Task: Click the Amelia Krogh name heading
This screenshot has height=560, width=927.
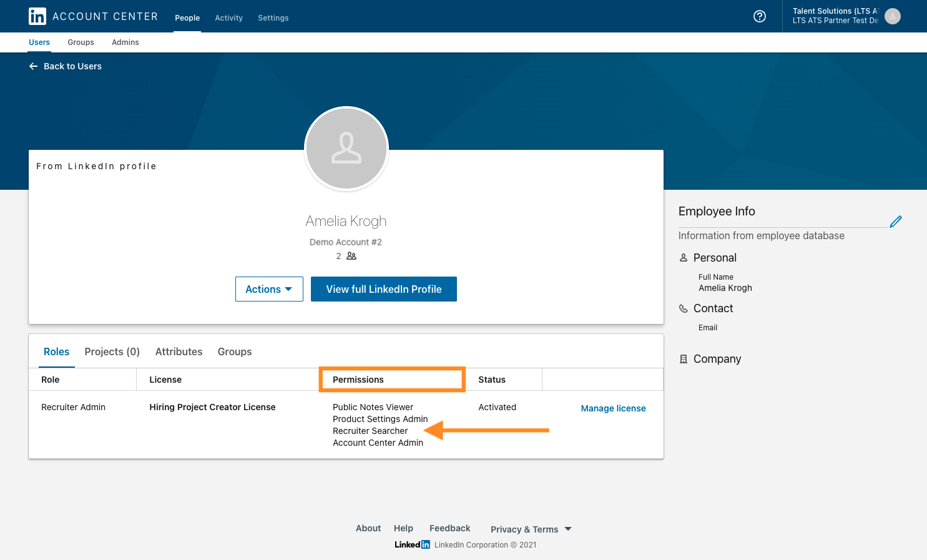Action: [346, 221]
